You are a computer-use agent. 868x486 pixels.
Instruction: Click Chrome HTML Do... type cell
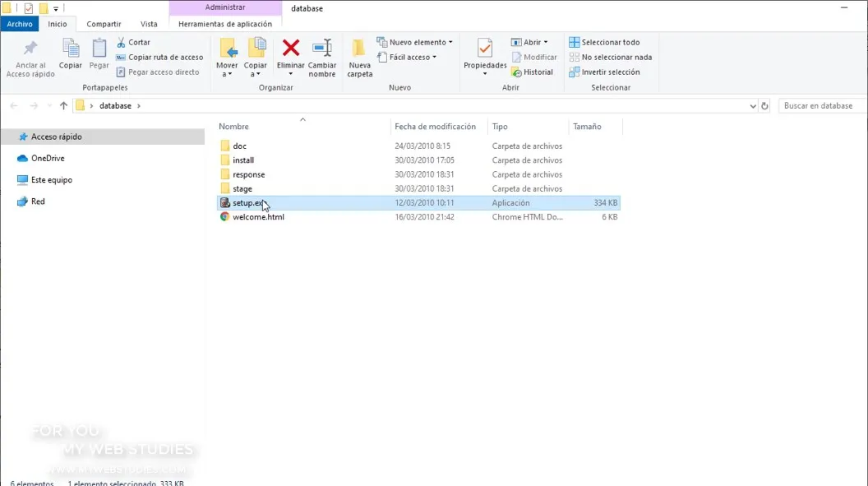click(x=527, y=217)
